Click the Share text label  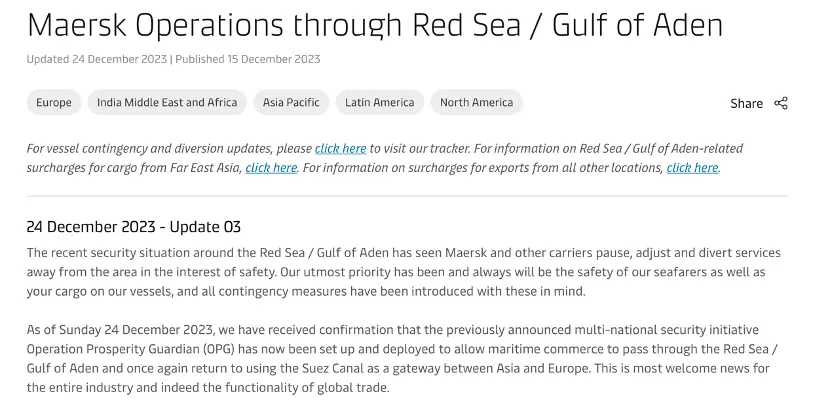[x=746, y=104]
